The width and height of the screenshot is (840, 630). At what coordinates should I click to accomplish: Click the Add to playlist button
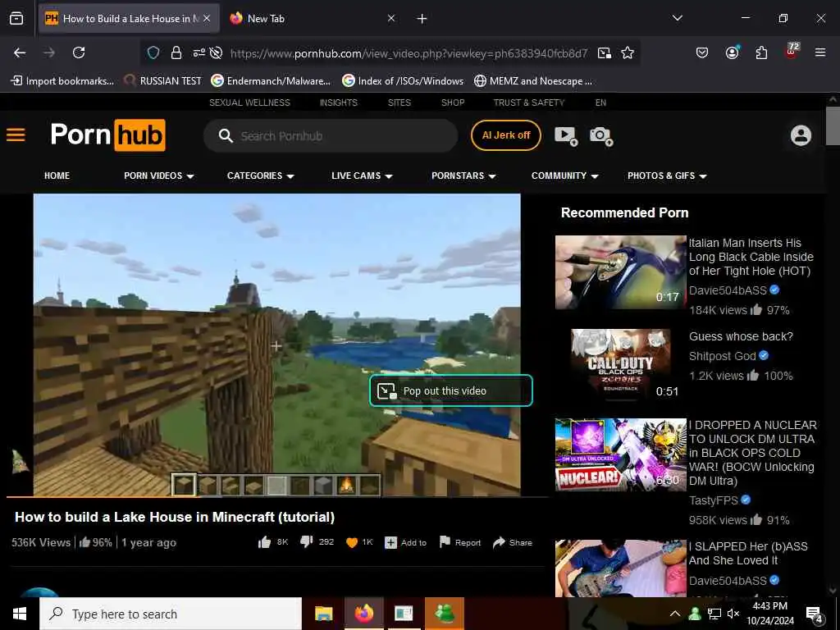click(x=406, y=543)
